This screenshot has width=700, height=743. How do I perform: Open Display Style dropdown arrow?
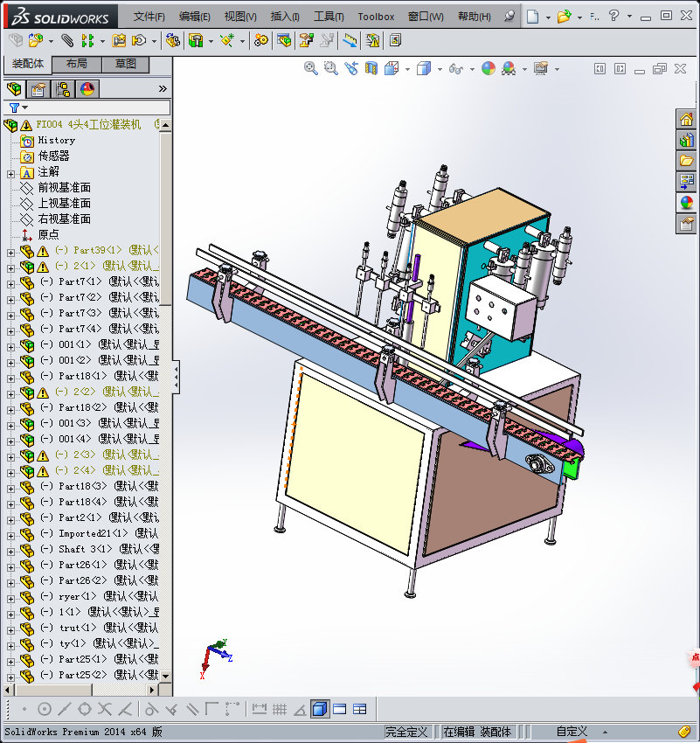pos(440,69)
